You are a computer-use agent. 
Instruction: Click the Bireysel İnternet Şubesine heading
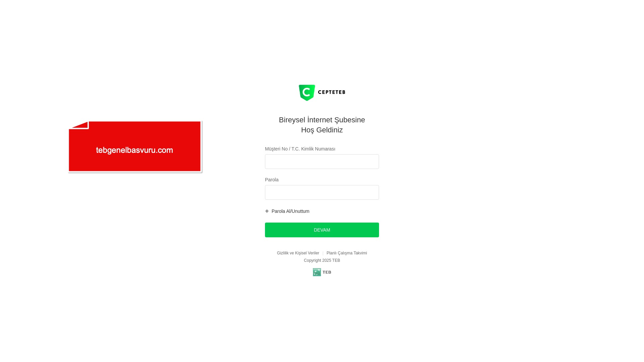pyautogui.click(x=322, y=120)
